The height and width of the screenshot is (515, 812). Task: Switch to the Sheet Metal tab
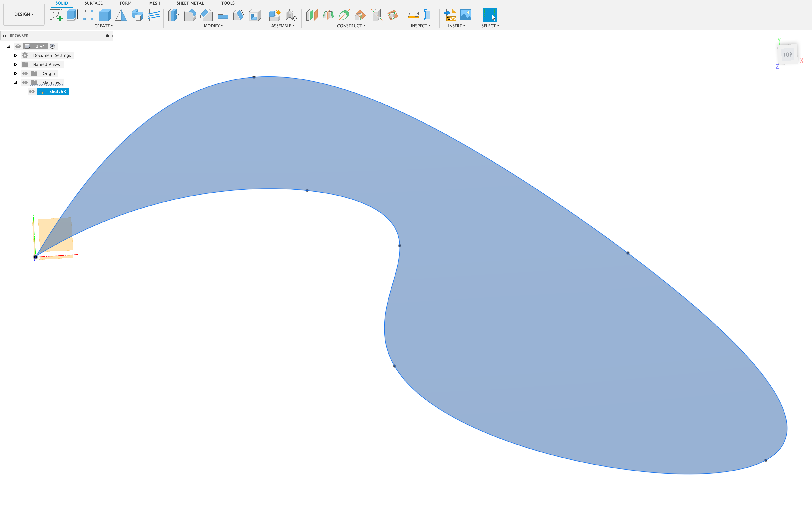click(190, 3)
